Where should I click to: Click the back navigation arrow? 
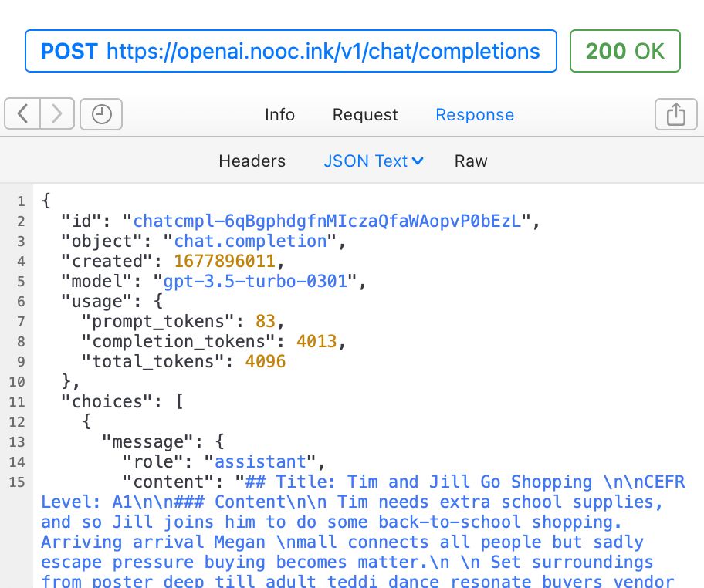[x=22, y=113]
